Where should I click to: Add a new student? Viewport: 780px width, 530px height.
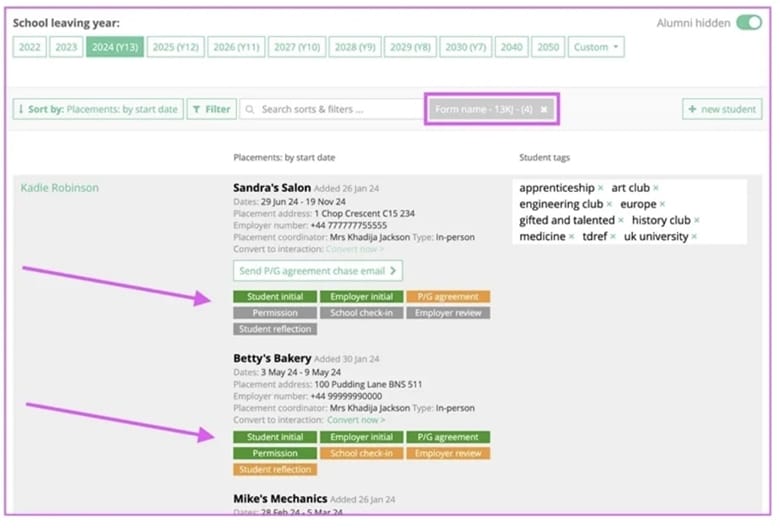722,109
